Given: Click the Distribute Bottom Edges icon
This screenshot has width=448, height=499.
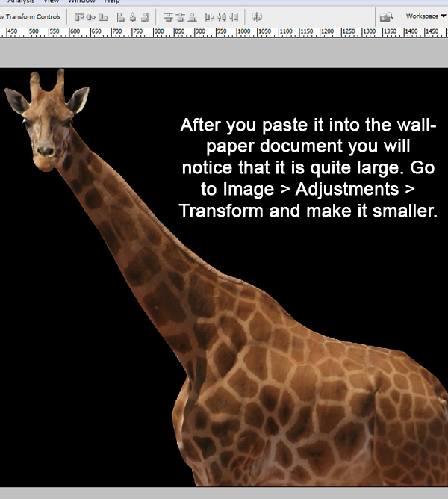Looking at the screenshot, I should click(192, 17).
